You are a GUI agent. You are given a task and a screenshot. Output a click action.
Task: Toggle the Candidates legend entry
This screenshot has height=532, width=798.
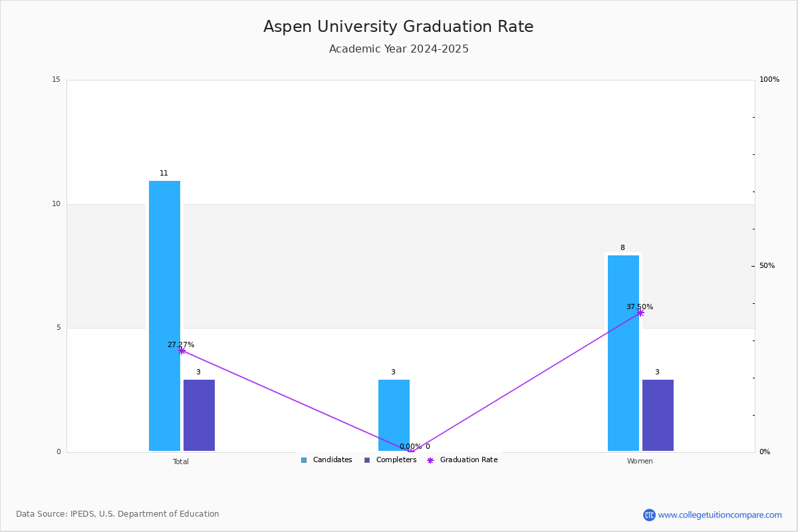click(x=327, y=460)
